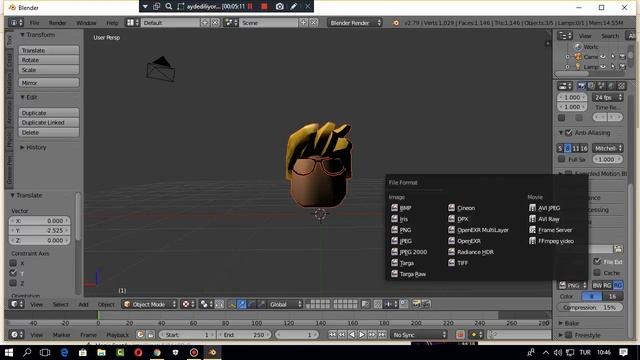This screenshot has width=640, height=360.
Task: Select the Targa Raw format entry
Action: pos(408,274)
